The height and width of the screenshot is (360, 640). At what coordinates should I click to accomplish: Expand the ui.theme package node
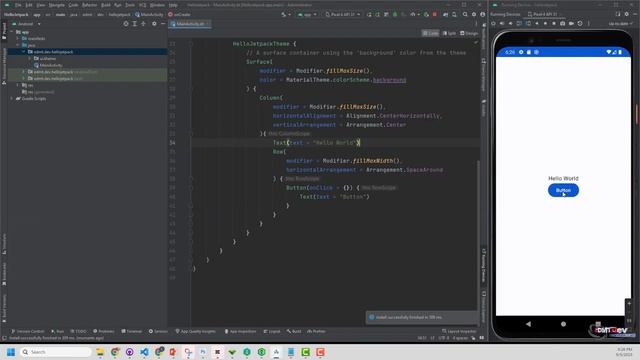(x=29, y=58)
